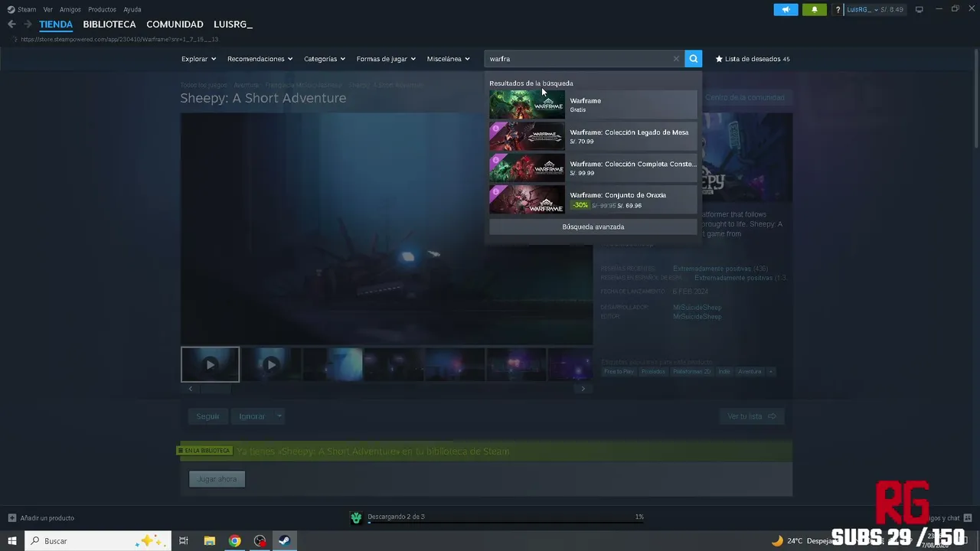Open the help question mark button

click(838, 9)
